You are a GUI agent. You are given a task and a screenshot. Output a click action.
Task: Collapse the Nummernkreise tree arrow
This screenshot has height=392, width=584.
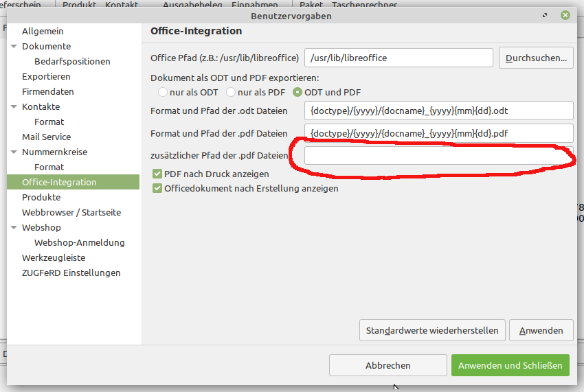[x=14, y=152]
